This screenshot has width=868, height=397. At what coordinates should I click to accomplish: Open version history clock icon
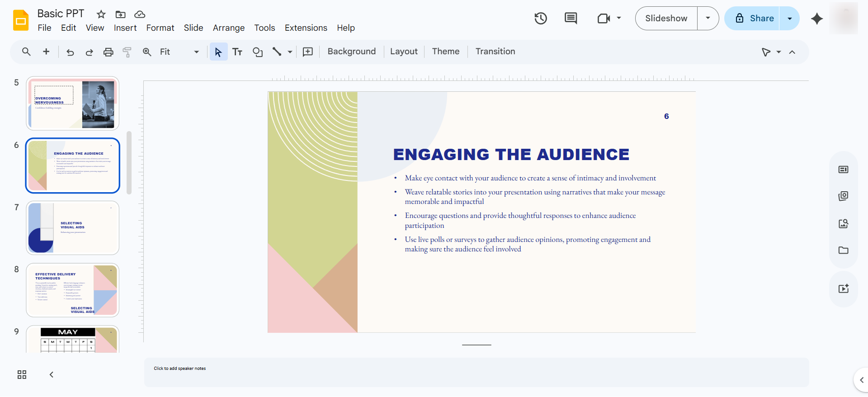click(541, 19)
